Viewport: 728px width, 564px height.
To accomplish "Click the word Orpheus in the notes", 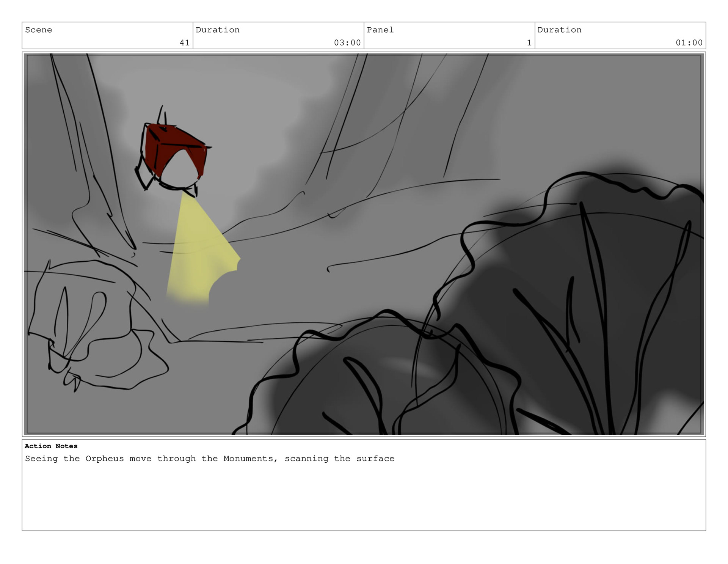I will coord(105,459).
